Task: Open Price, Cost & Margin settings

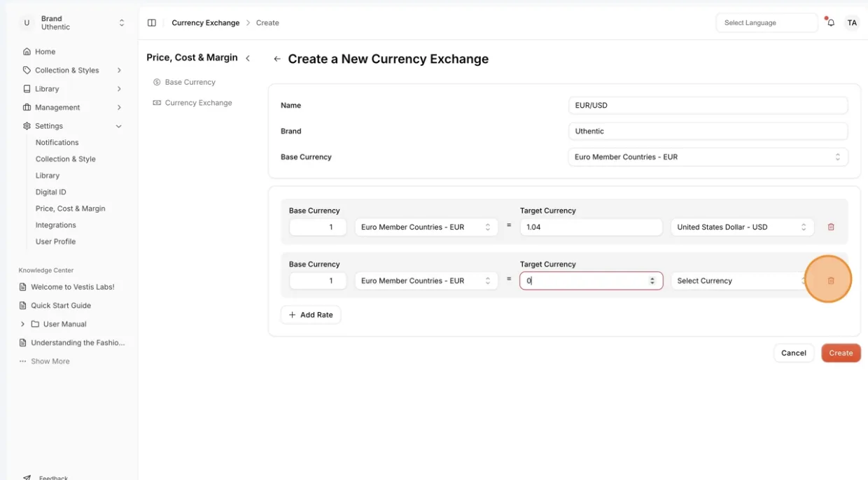Action: (x=71, y=209)
